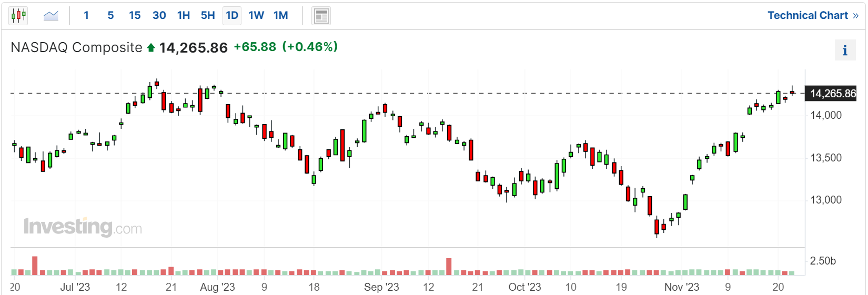The image size is (868, 295).
Task: Click the 13,500 price axis label
Action: click(x=826, y=158)
